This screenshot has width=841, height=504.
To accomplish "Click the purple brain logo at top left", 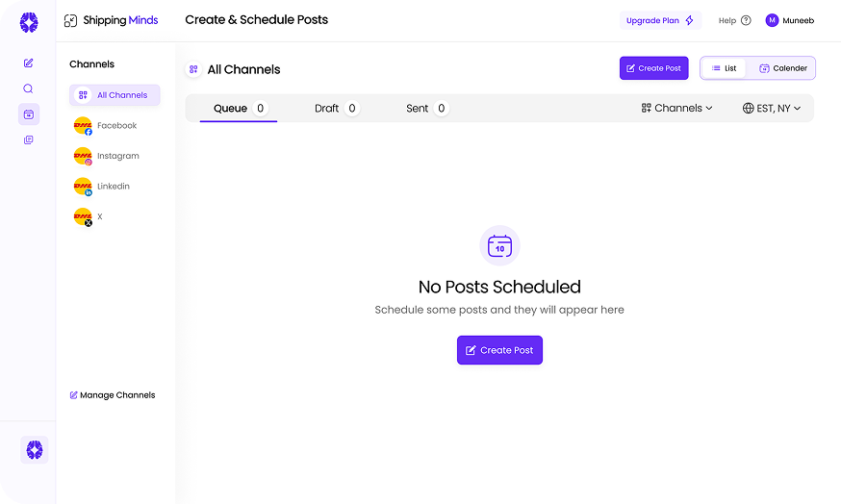I will point(29,22).
